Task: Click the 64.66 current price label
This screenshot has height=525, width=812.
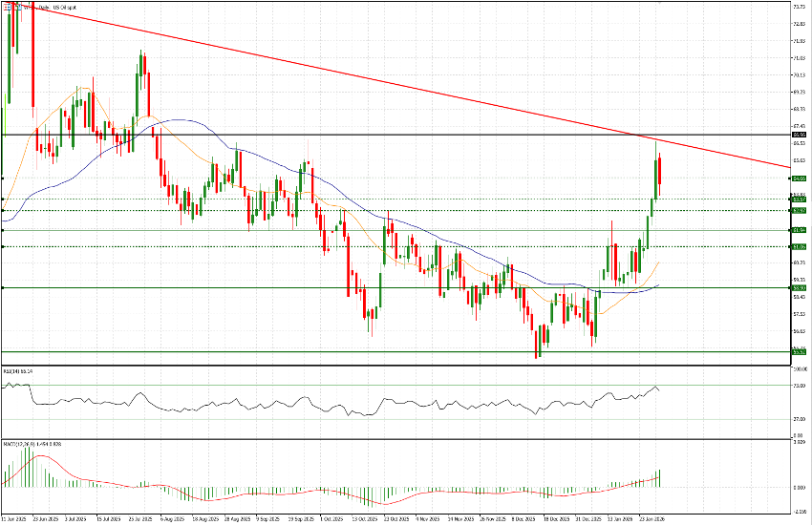Action: [800, 178]
